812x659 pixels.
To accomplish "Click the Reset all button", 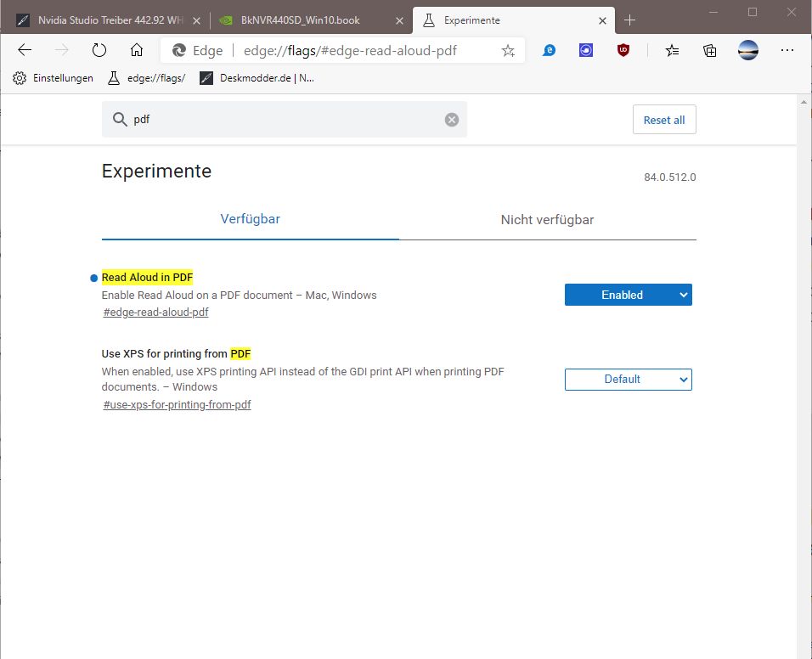I will [x=664, y=120].
